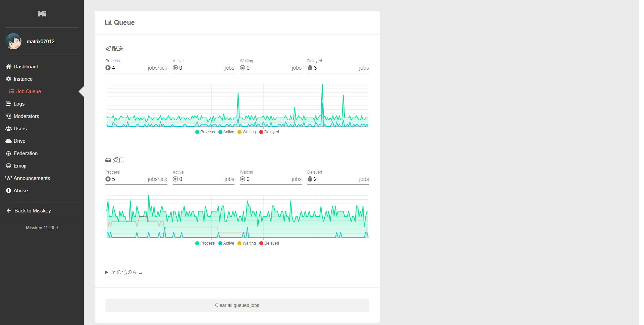644x325 pixels.
Task: Toggle Waiting series in the 配送 chart legend
Action: tap(247, 132)
